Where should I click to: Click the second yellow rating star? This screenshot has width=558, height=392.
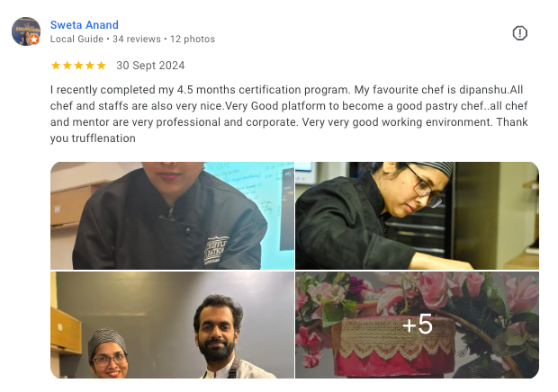coord(67,66)
